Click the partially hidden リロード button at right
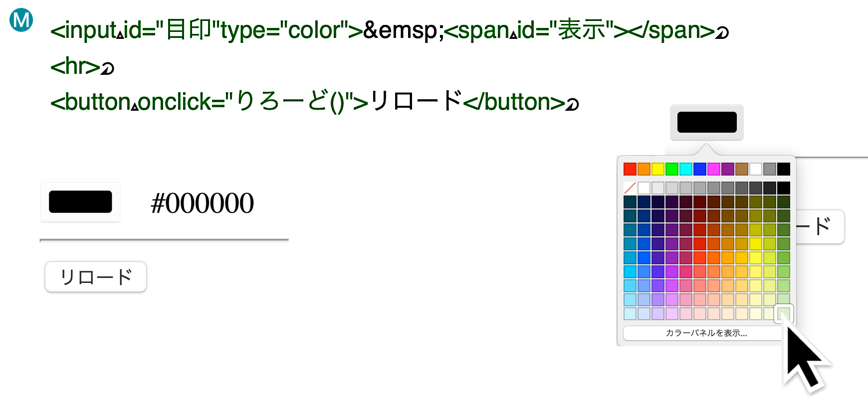Viewport: 868px width, 399px height. [821, 227]
